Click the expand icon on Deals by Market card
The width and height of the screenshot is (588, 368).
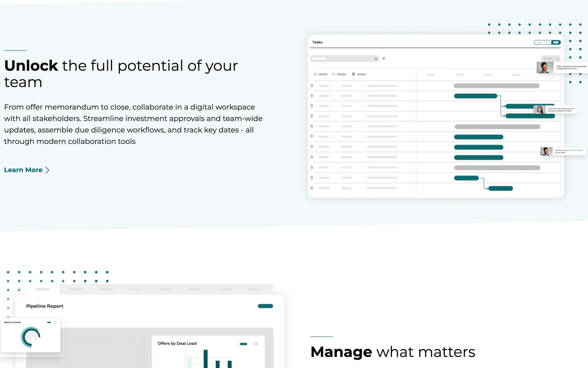click(56, 322)
